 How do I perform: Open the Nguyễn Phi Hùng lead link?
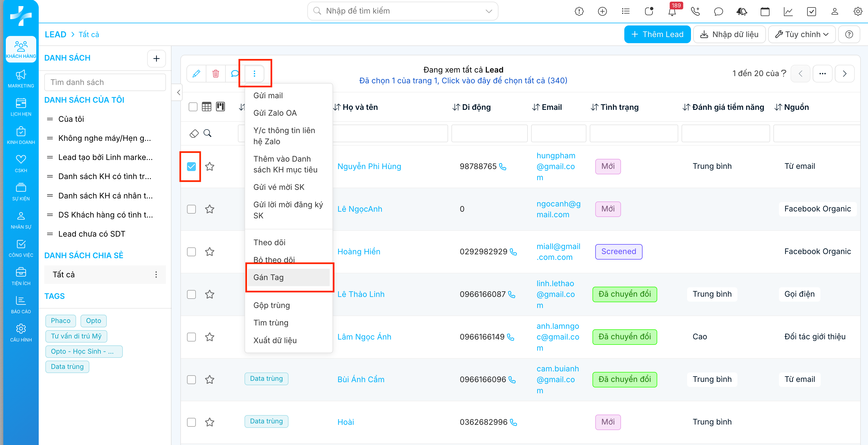coord(369,167)
